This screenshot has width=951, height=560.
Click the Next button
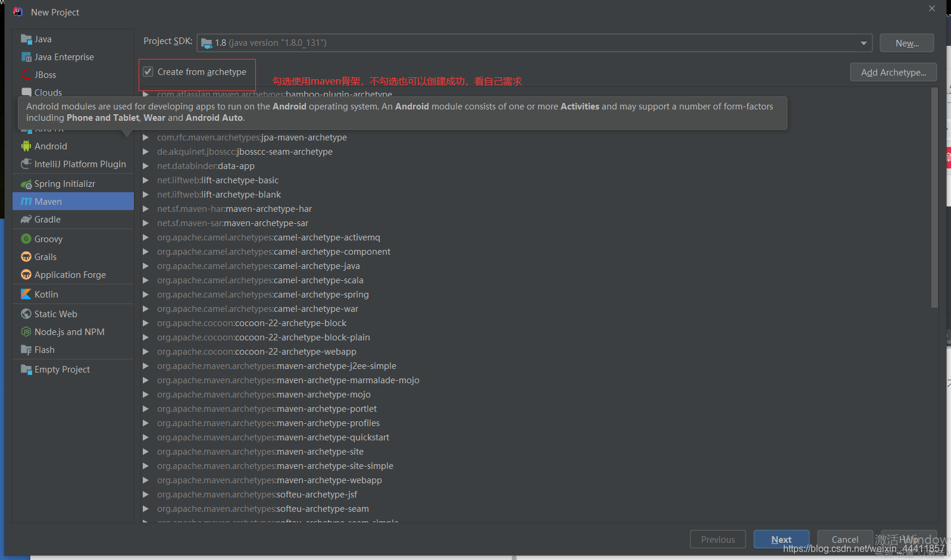pyautogui.click(x=781, y=539)
